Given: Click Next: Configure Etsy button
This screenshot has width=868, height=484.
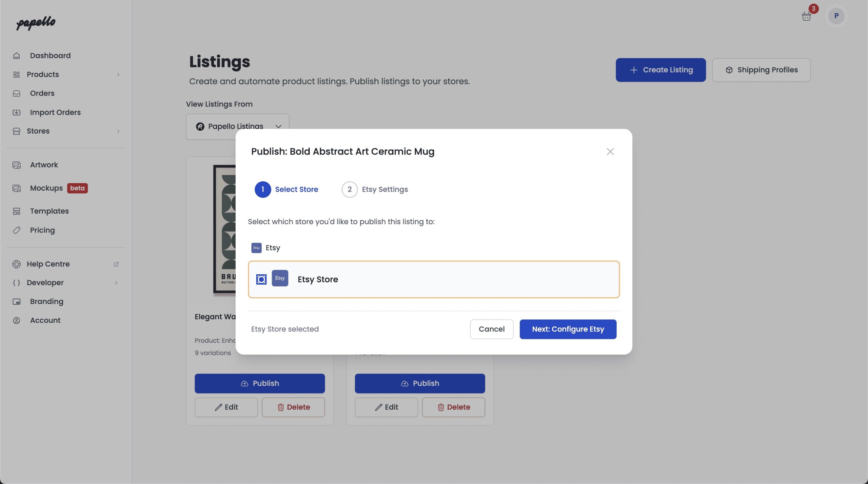Looking at the screenshot, I should [x=568, y=329].
